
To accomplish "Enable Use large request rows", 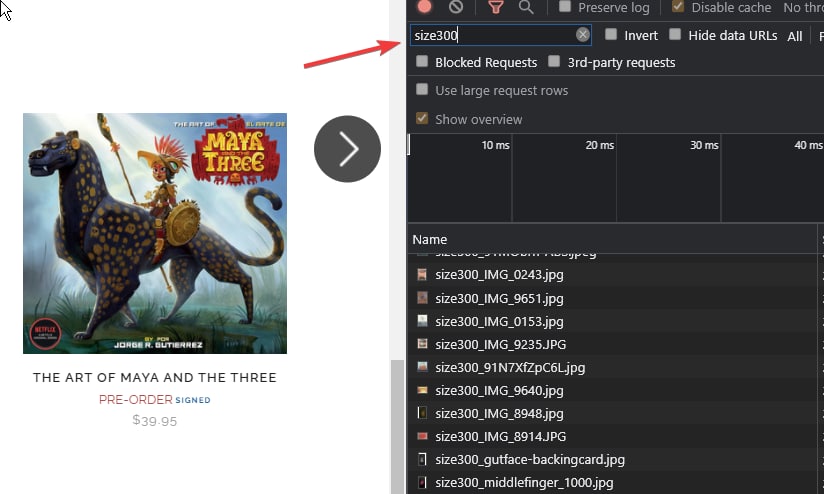I will point(422,89).
